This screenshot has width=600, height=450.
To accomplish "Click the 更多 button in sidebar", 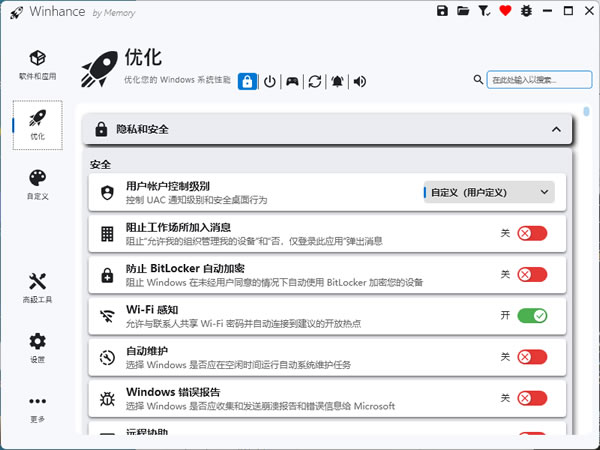I will click(x=37, y=407).
